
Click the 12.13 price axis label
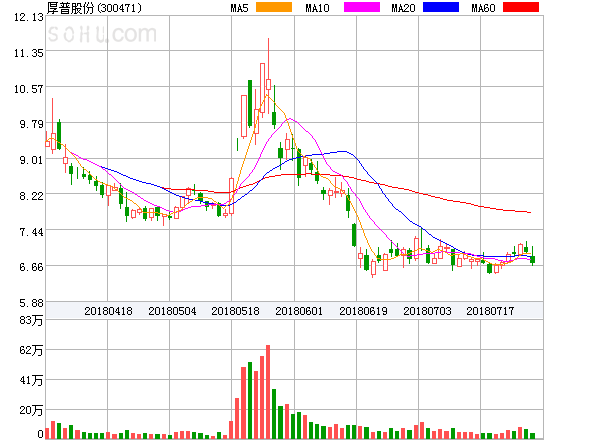click(29, 17)
